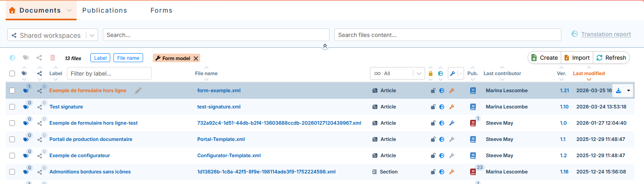Open the Documents tab dropdown arrow
Screen dimensions: 644x184
tap(69, 11)
